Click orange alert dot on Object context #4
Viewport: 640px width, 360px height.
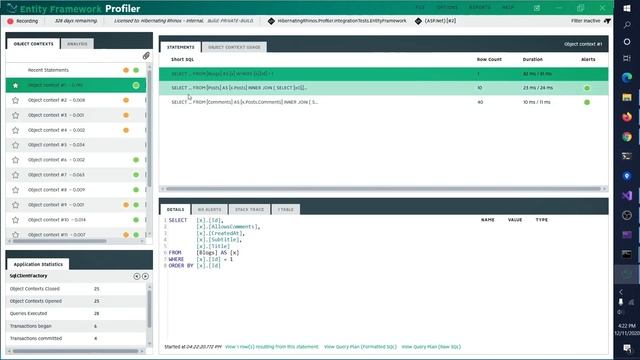click(x=126, y=130)
